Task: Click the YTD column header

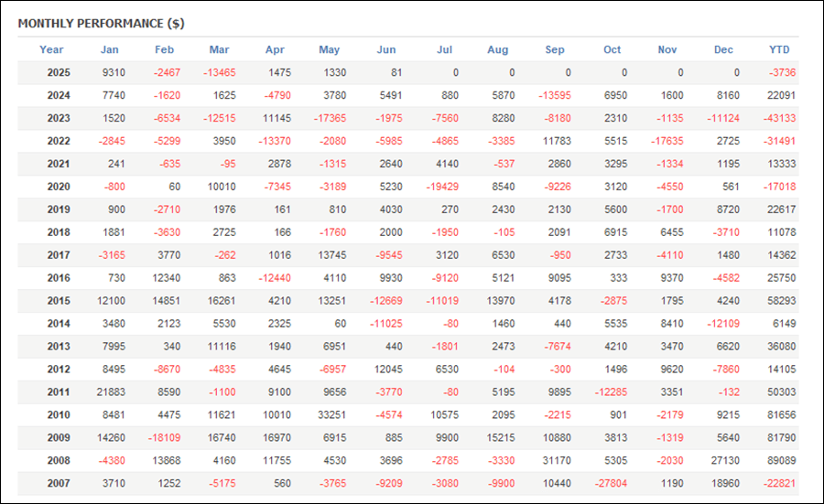Action: [779, 49]
